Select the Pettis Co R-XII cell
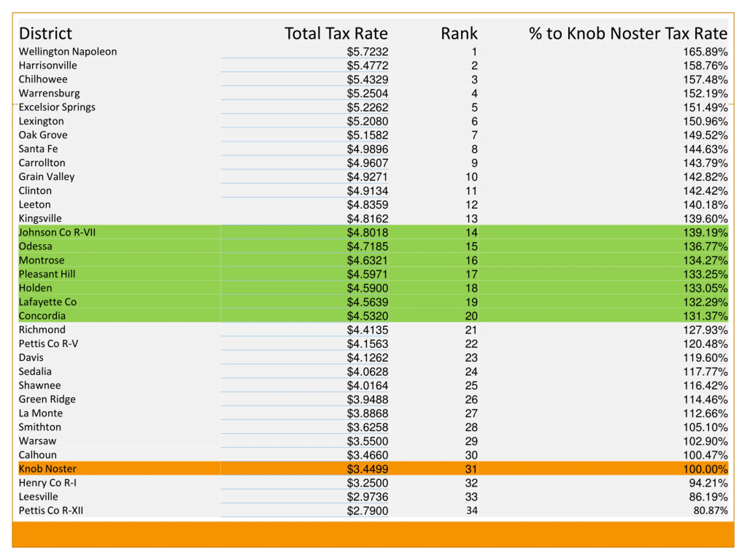 click(51, 511)
